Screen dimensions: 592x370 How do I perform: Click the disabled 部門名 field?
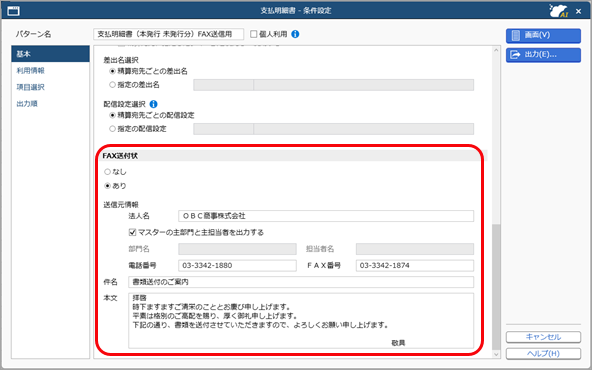tap(237, 249)
